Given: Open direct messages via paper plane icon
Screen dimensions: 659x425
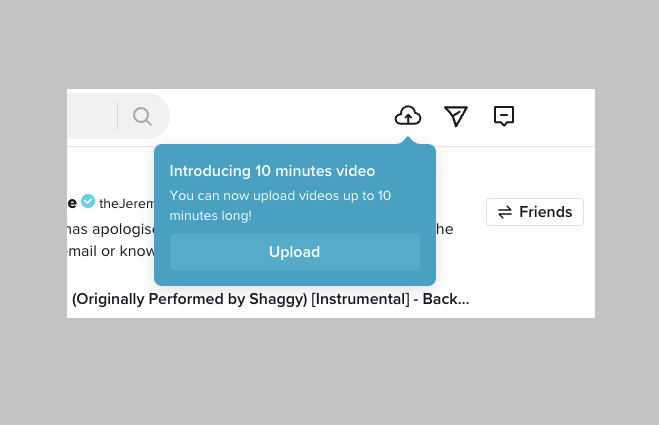Looking at the screenshot, I should click(456, 116).
